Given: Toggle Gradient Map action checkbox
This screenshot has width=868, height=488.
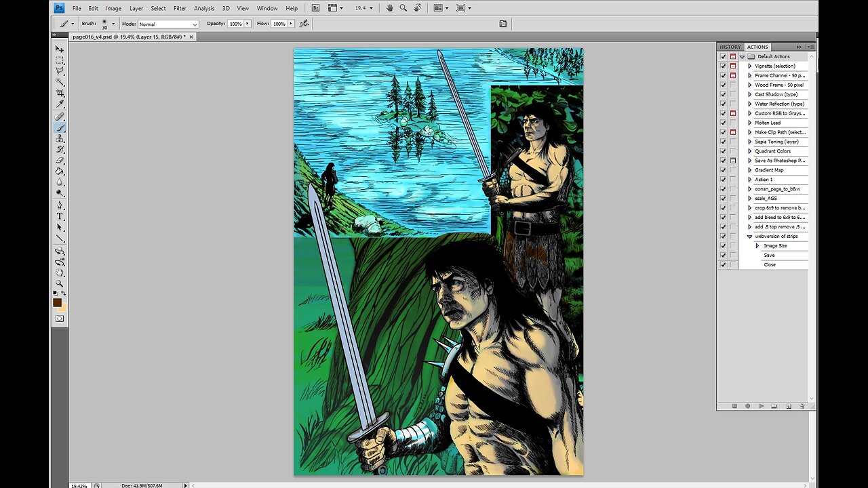Looking at the screenshot, I should pyautogui.click(x=723, y=170).
